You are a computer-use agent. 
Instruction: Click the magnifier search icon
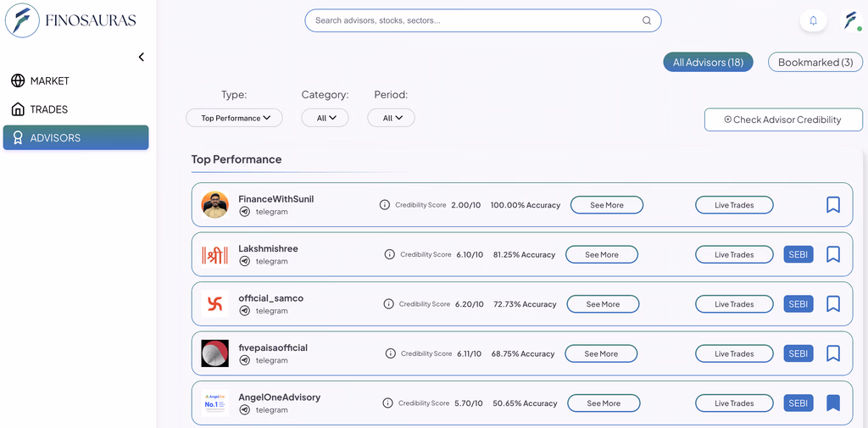(646, 20)
